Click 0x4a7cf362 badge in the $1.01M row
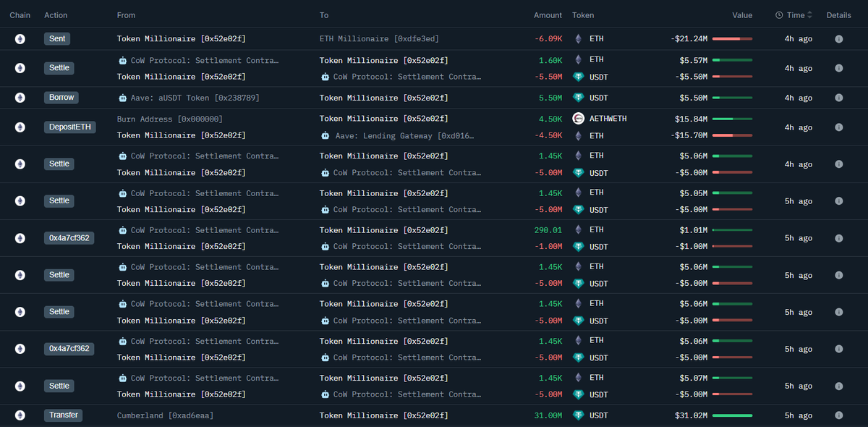Viewport: 868px width, 427px height. click(69, 238)
